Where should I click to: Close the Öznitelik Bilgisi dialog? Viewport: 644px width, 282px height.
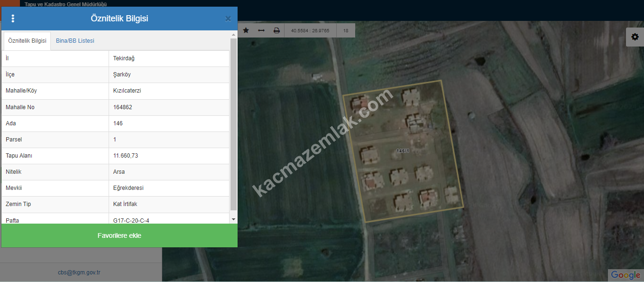(x=228, y=19)
